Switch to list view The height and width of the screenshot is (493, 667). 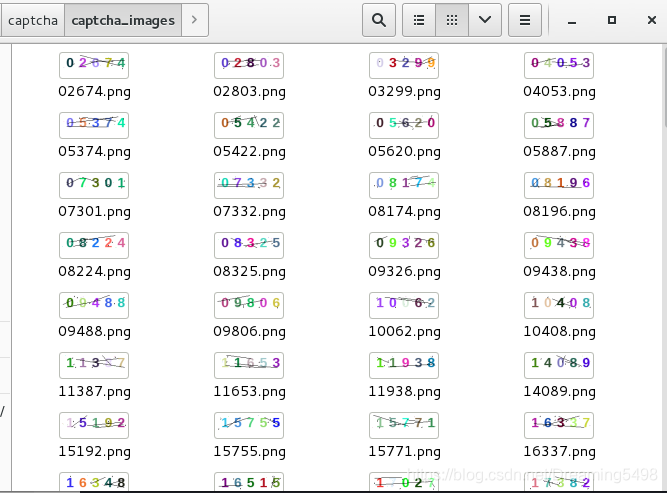point(419,20)
